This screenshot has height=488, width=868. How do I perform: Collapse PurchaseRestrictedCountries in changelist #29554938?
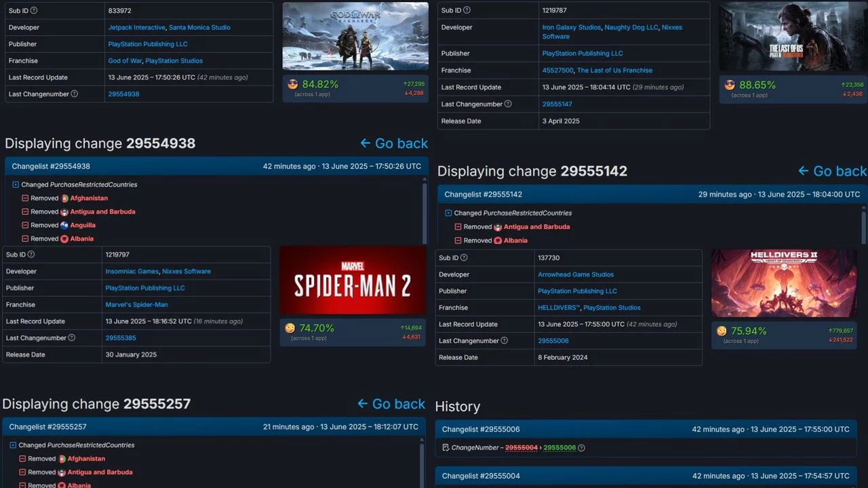(x=16, y=185)
